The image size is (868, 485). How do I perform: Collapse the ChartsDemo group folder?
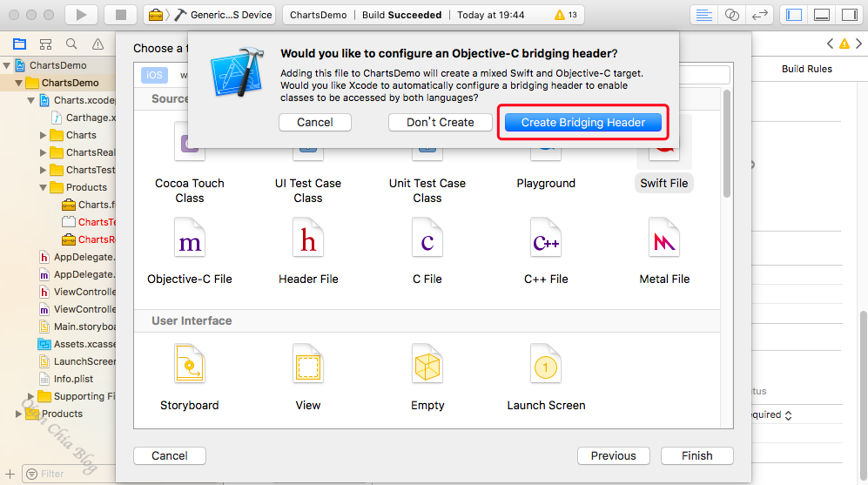coord(19,83)
